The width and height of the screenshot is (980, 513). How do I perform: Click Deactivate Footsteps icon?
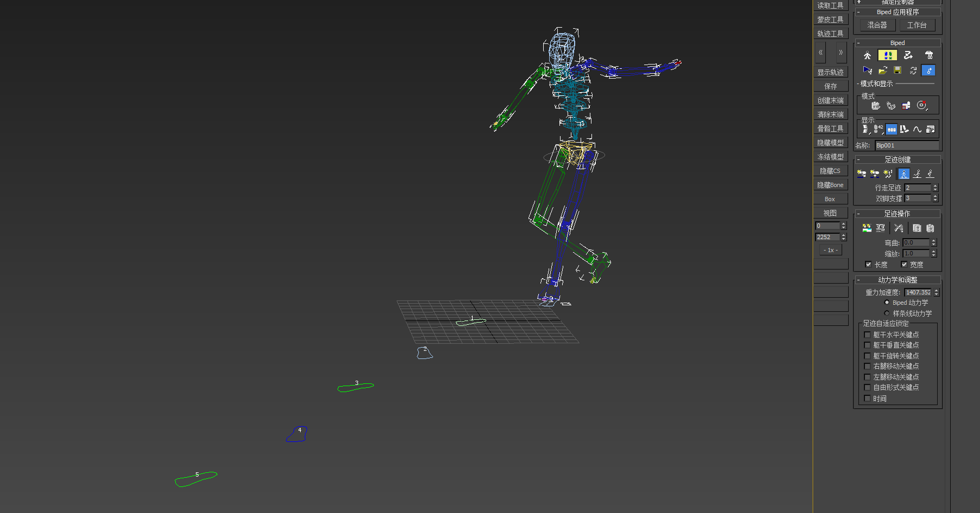coord(880,228)
